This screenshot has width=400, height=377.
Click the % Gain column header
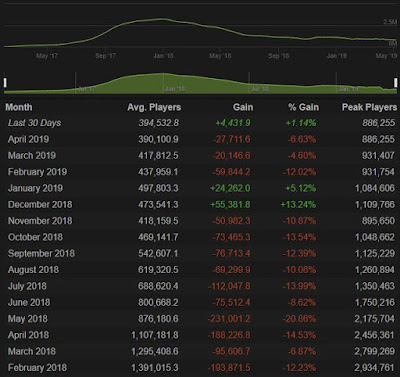(x=303, y=107)
